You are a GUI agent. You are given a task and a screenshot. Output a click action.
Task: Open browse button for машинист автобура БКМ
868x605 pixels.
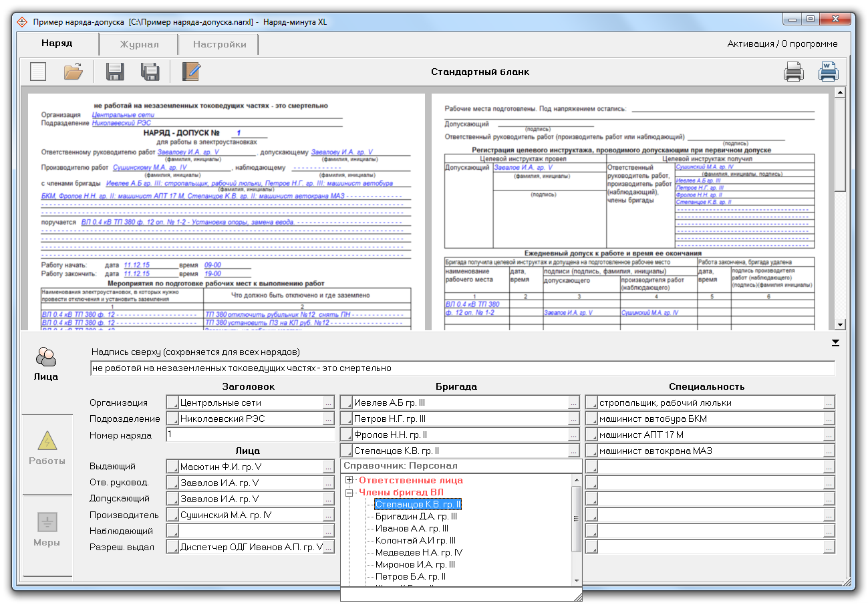(829, 419)
